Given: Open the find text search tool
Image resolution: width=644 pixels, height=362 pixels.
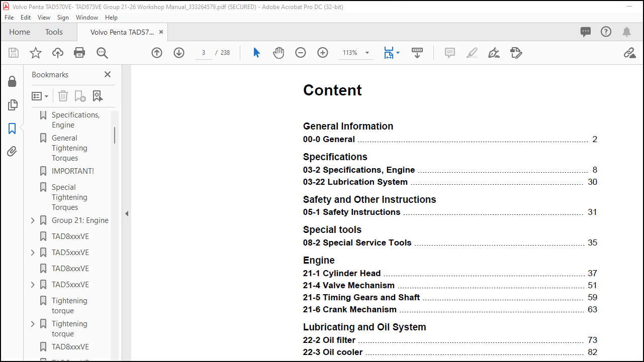Looking at the screenshot, I should point(102,53).
